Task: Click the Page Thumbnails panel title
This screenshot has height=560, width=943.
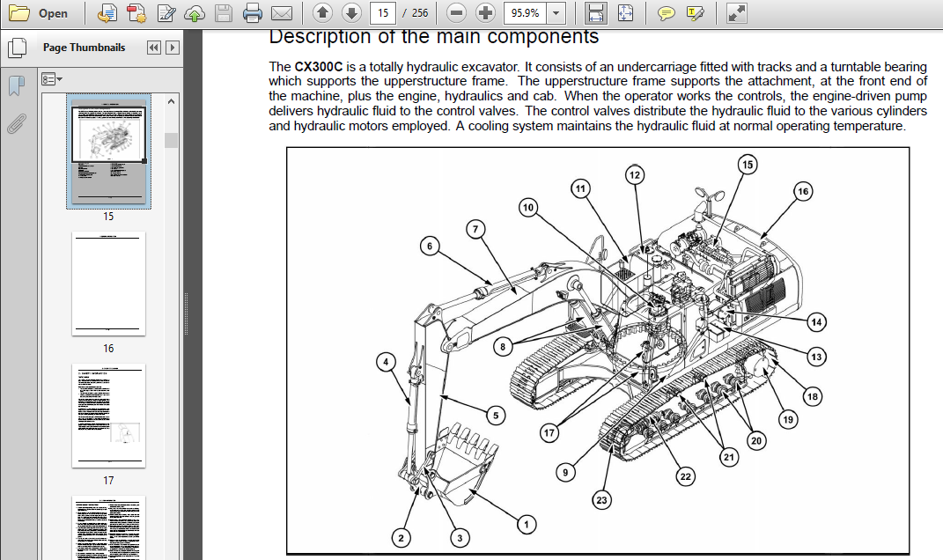Action: point(85,48)
